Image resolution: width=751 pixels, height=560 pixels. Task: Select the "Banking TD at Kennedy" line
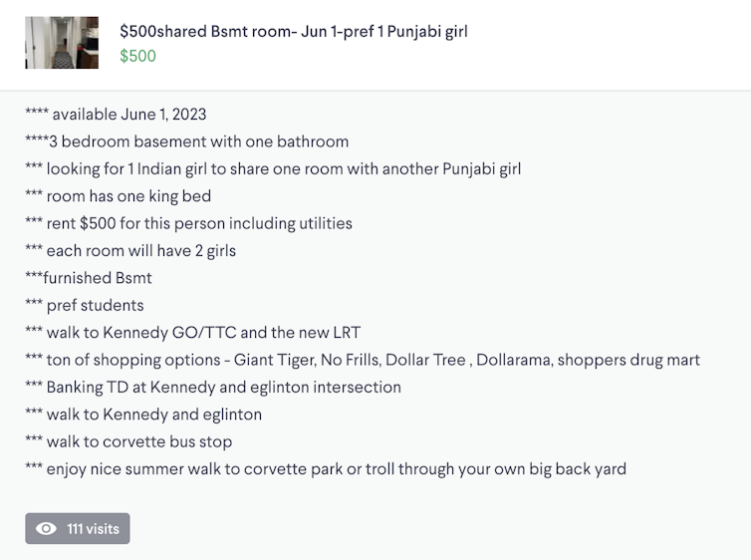213,387
